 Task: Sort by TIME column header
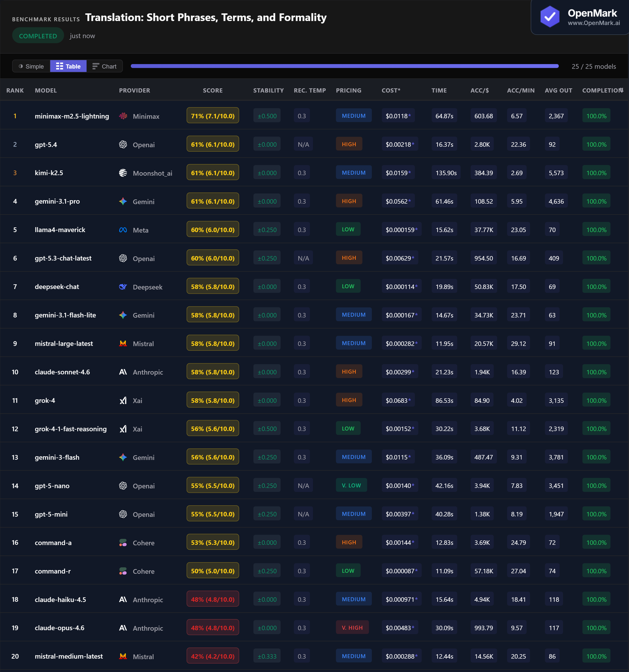[x=439, y=90]
